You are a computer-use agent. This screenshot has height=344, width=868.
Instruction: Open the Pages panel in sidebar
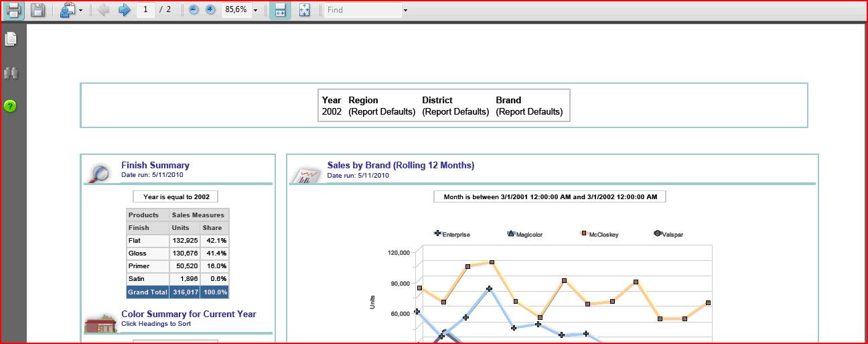click(10, 39)
